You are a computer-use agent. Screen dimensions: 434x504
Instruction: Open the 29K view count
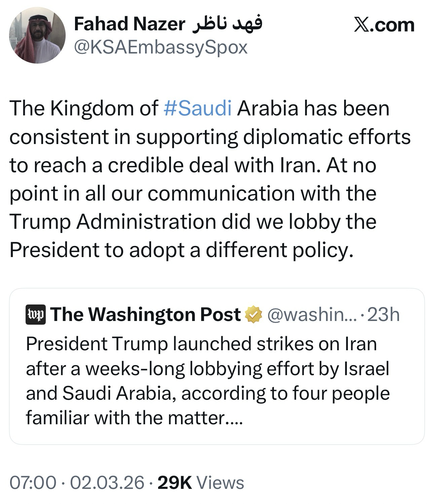(x=175, y=483)
